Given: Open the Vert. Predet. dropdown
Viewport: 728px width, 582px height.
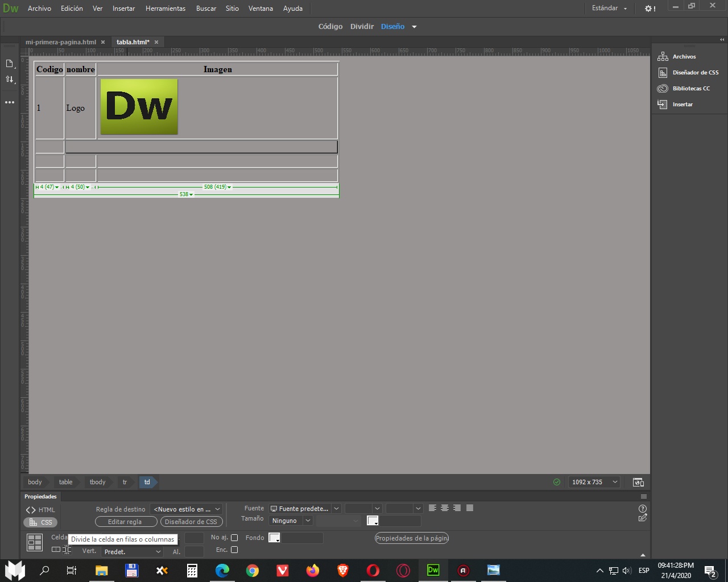Looking at the screenshot, I should (133, 552).
